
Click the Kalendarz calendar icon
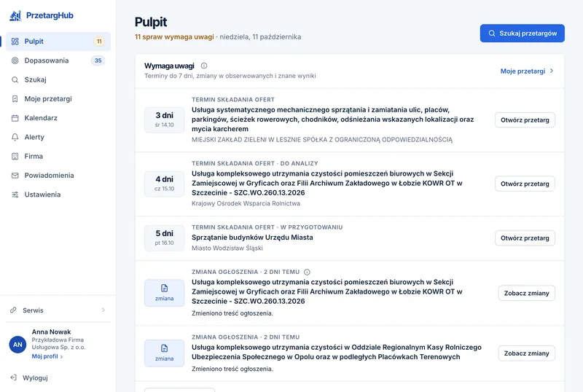coord(15,118)
